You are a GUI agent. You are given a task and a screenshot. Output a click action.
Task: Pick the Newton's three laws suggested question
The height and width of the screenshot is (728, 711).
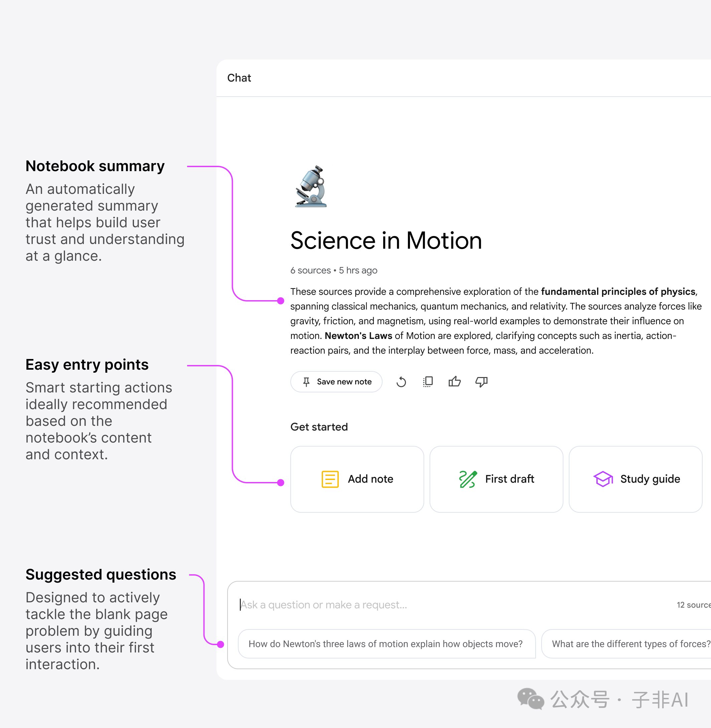(386, 644)
